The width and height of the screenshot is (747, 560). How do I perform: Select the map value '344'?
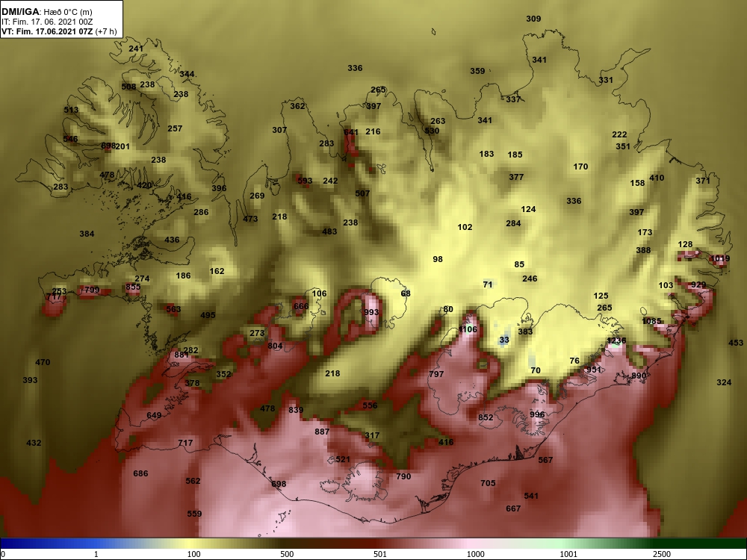click(187, 74)
